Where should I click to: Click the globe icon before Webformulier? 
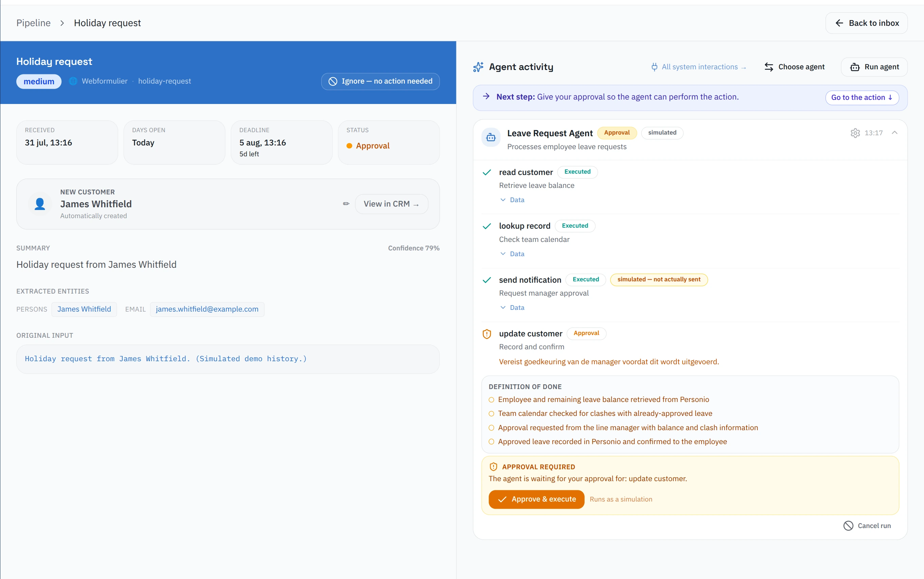point(73,81)
